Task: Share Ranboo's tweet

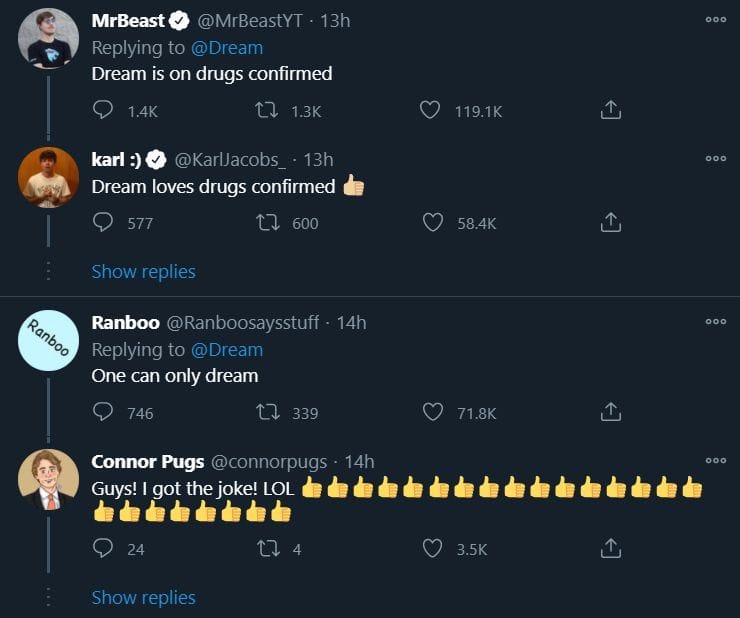Action: tap(610, 412)
